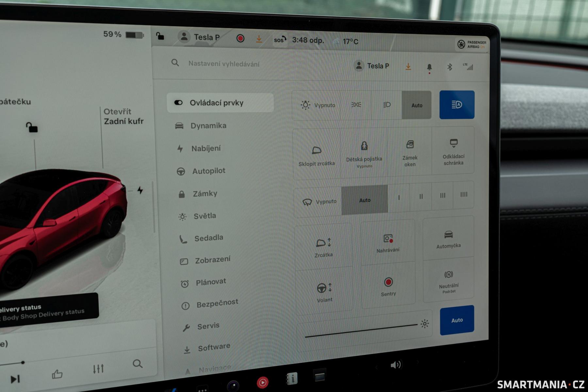Open Bluetooth settings icon
The image size is (588, 392).
[x=449, y=67]
